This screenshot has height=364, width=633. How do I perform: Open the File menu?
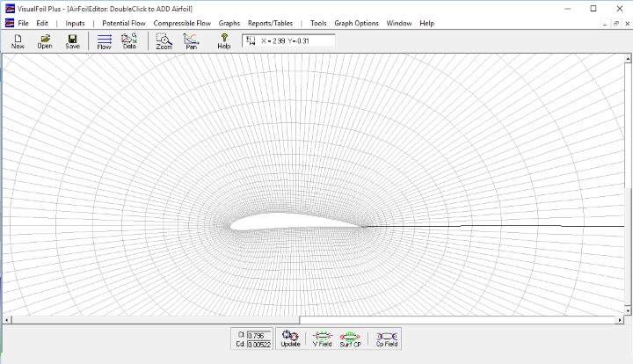coord(23,23)
